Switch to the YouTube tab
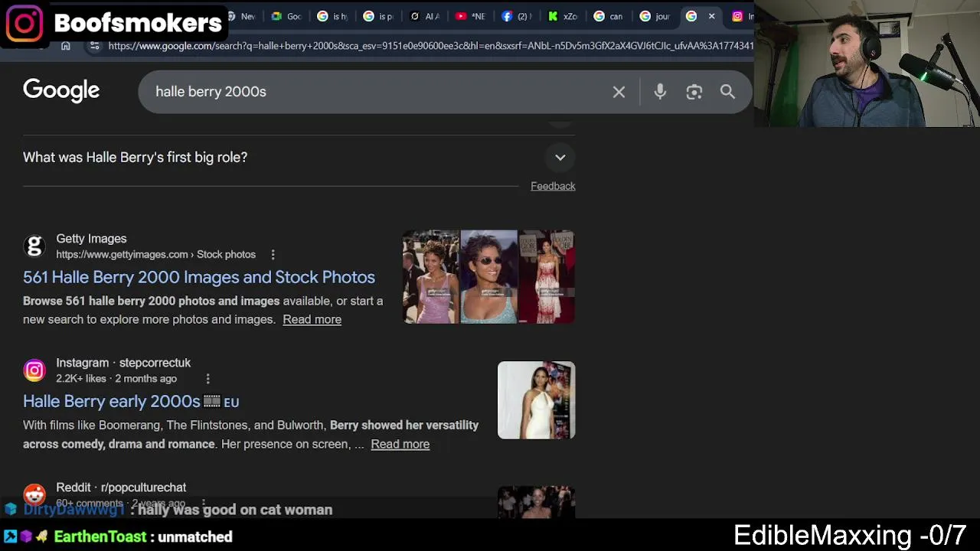Viewport: 980px width, 551px height. coord(470,16)
